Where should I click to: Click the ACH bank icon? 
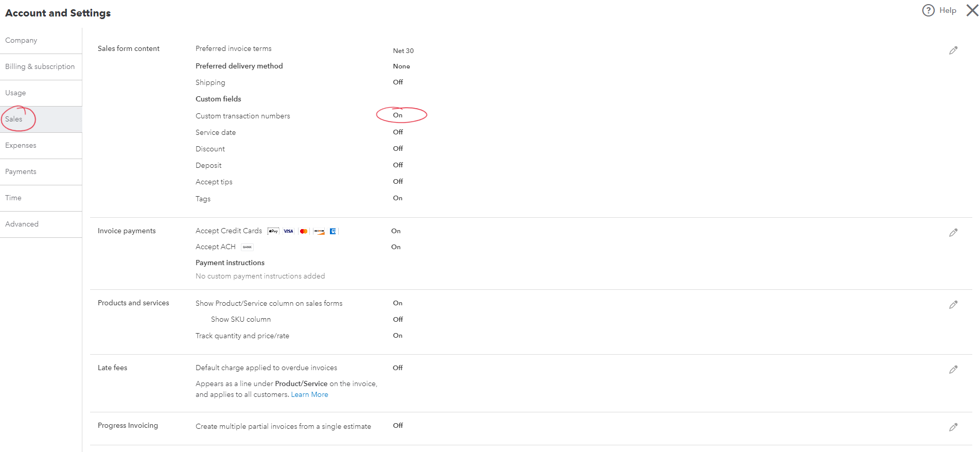click(x=247, y=247)
